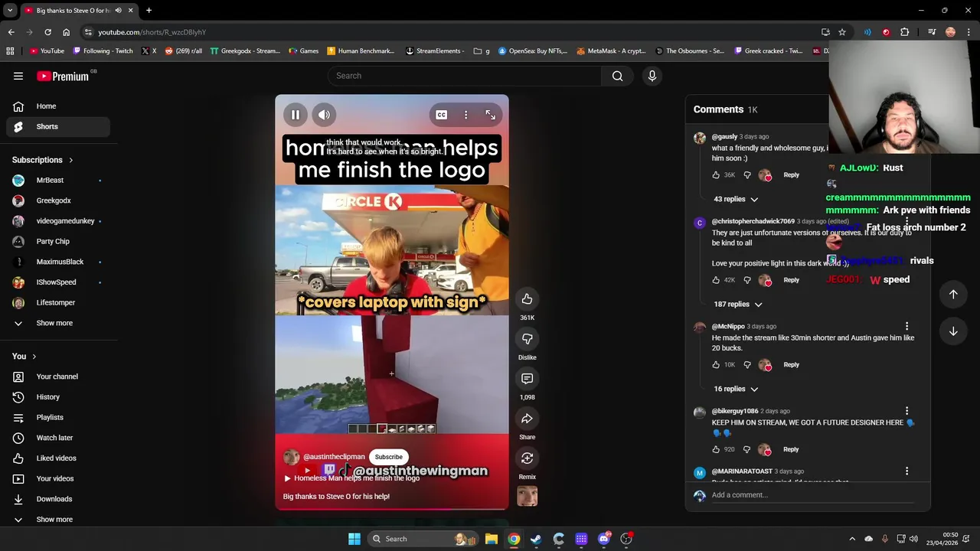Like @gausly's comment with 36K likes
This screenshot has height=551, width=980.
(716, 175)
